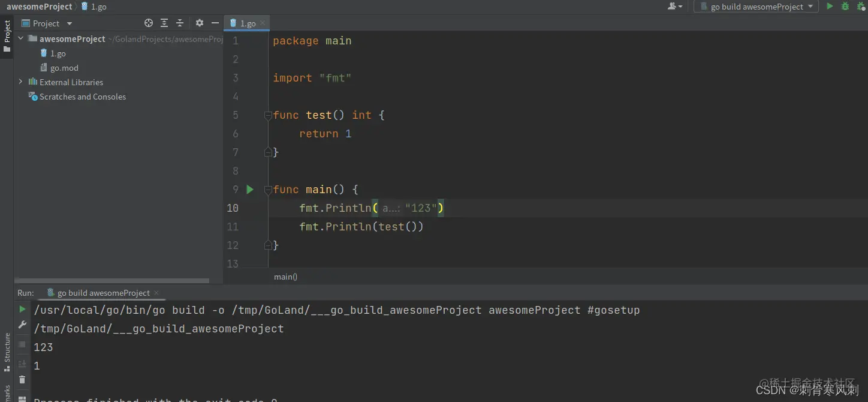Fold the main function at line 9
The height and width of the screenshot is (402, 868).
click(268, 190)
